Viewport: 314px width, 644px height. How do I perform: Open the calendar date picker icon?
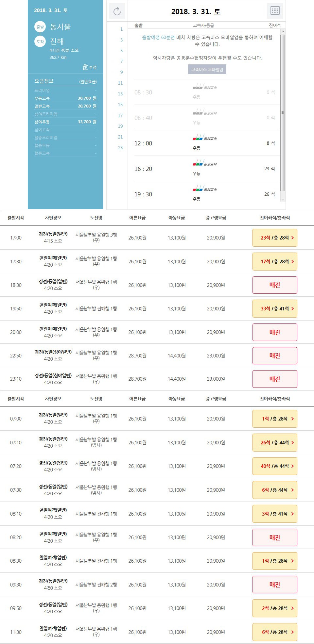[x=275, y=11]
